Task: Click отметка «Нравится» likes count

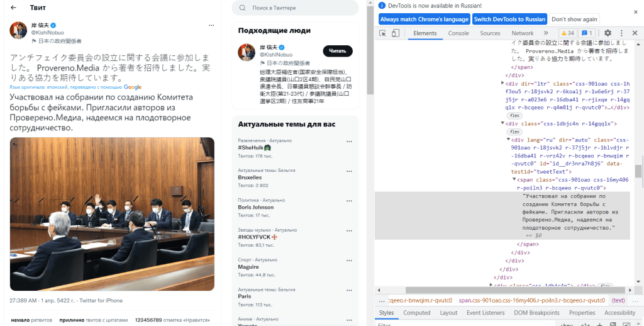Action: 172,320
